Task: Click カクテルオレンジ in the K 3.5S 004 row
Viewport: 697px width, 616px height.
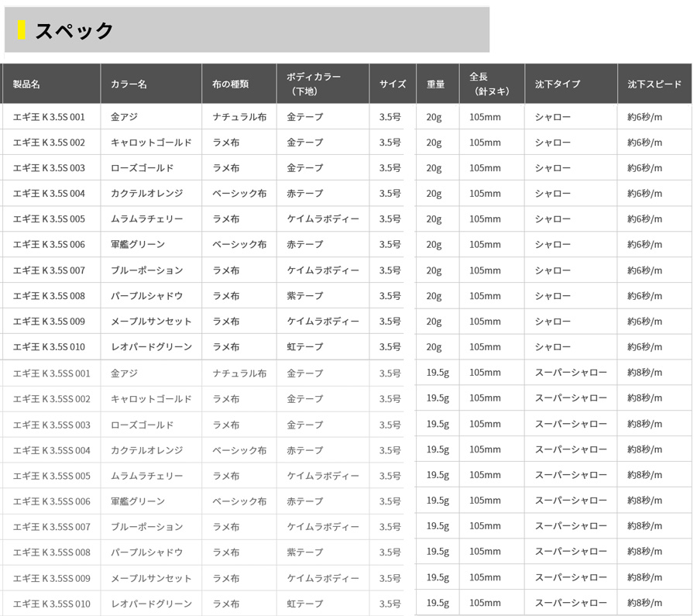Action: point(146,193)
